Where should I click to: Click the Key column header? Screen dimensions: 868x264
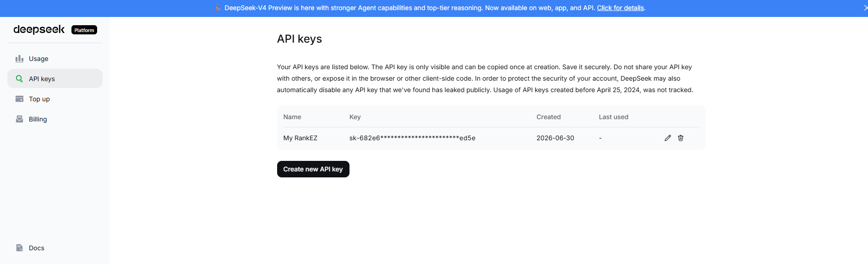(355, 117)
